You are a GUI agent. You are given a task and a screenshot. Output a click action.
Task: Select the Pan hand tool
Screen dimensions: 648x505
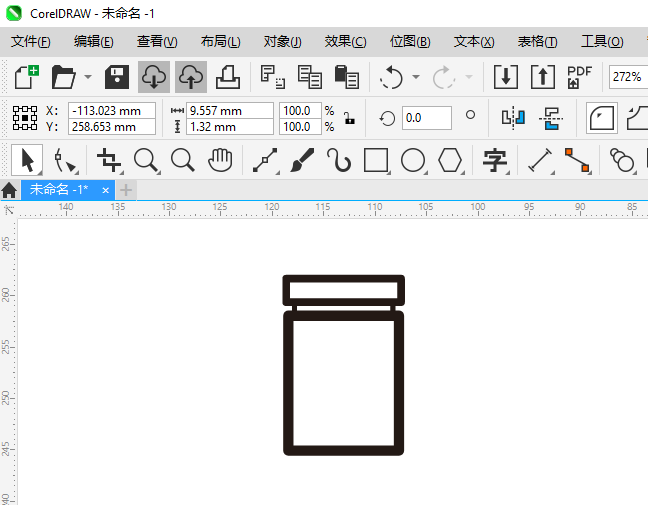[220, 160]
